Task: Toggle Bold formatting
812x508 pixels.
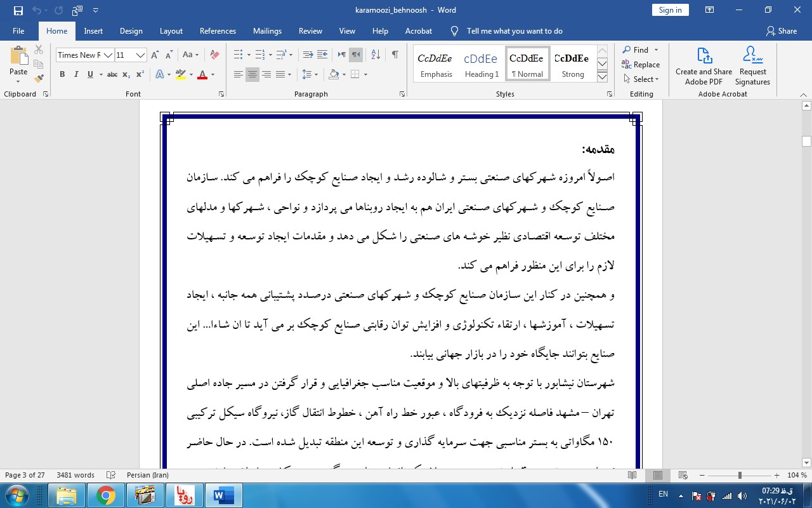Action: point(62,75)
